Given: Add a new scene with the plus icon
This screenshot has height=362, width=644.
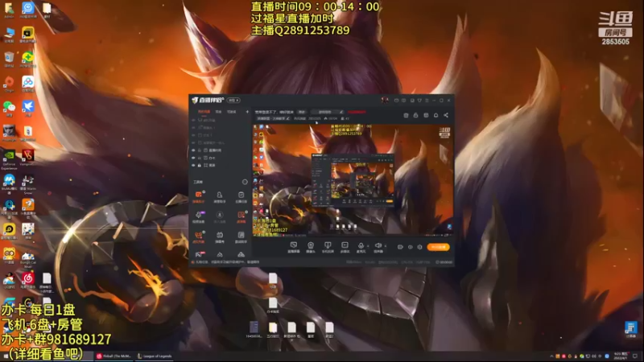Looking at the screenshot, I should [247, 112].
